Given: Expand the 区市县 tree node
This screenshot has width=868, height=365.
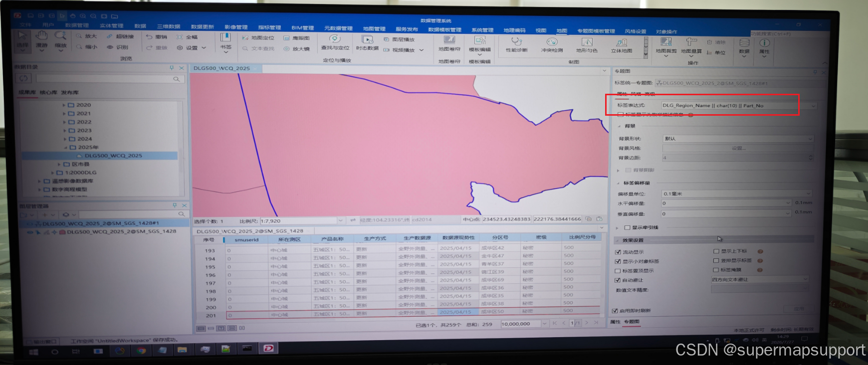Looking at the screenshot, I should point(59,164).
